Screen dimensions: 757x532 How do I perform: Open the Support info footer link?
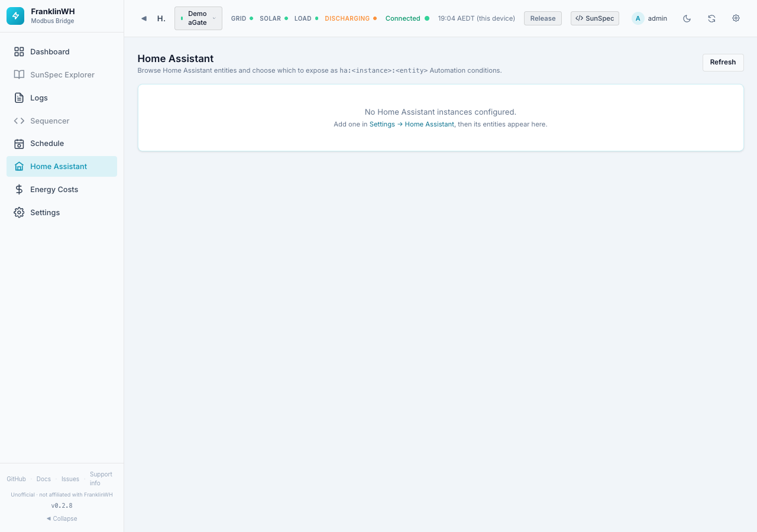pyautogui.click(x=101, y=479)
